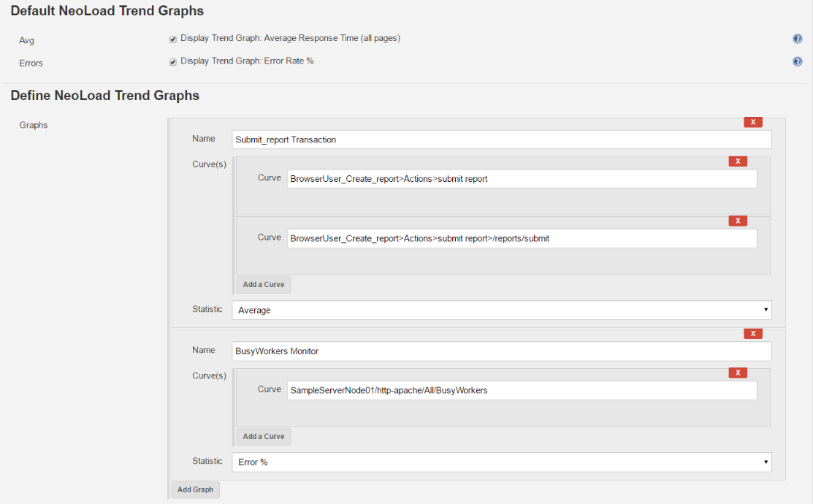Open help for Average Response Time trend graph
The height and width of the screenshot is (504, 813).
(798, 39)
